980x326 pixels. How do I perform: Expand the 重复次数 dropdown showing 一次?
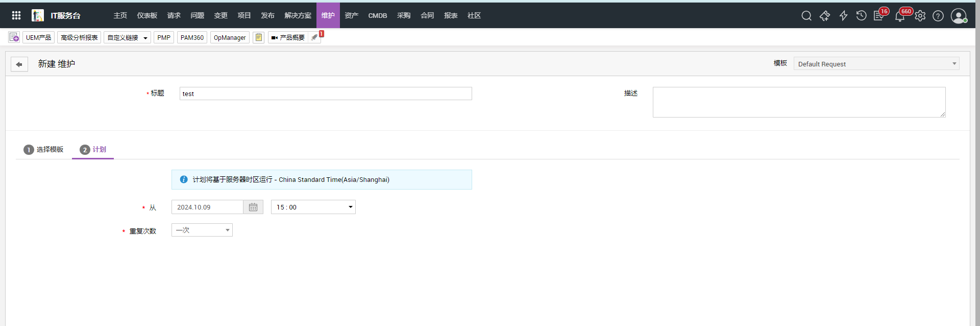[x=202, y=230]
